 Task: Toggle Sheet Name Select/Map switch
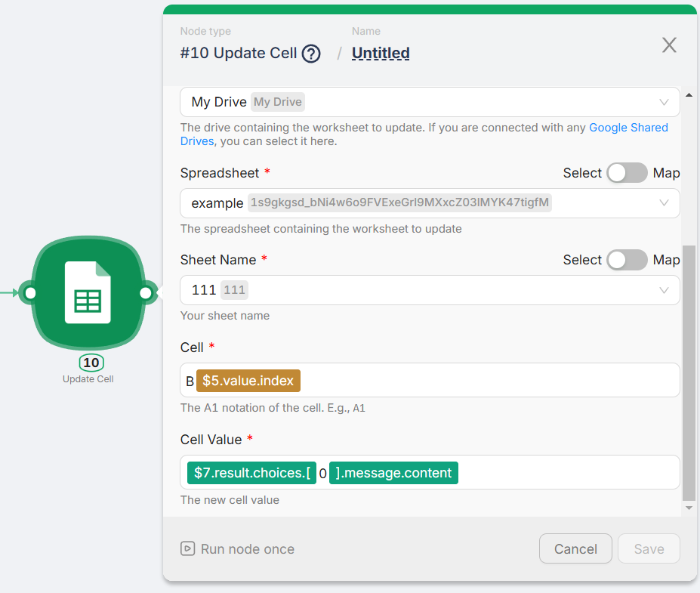coord(628,260)
